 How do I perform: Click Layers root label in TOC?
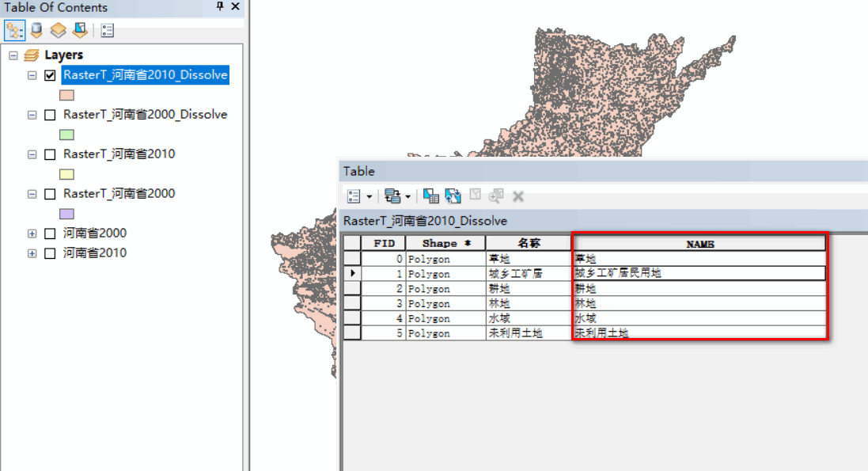pyautogui.click(x=63, y=55)
